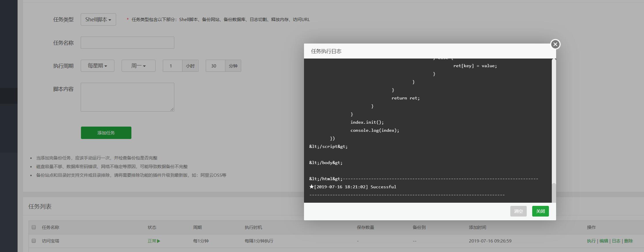
Task: Click the 小时 unit label
Action: 190,66
